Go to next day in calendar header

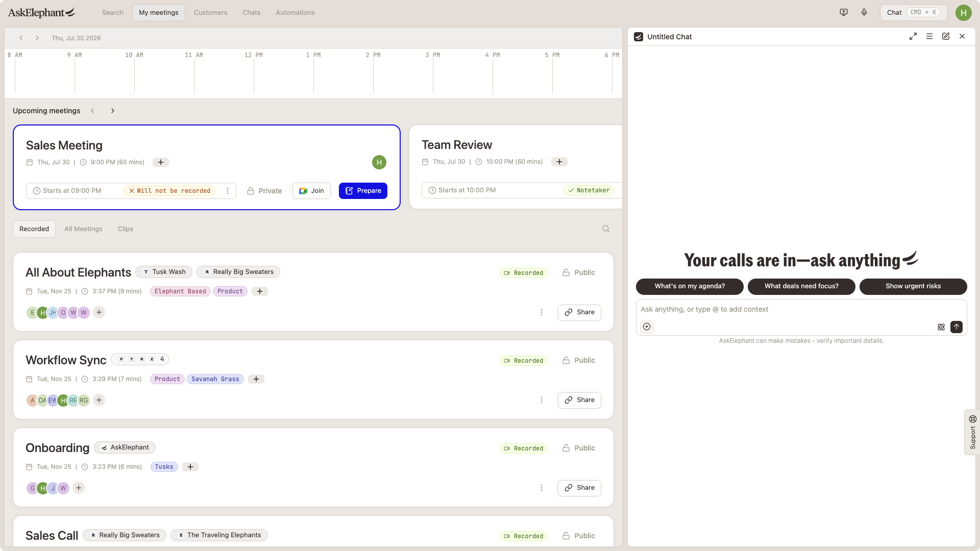37,38
